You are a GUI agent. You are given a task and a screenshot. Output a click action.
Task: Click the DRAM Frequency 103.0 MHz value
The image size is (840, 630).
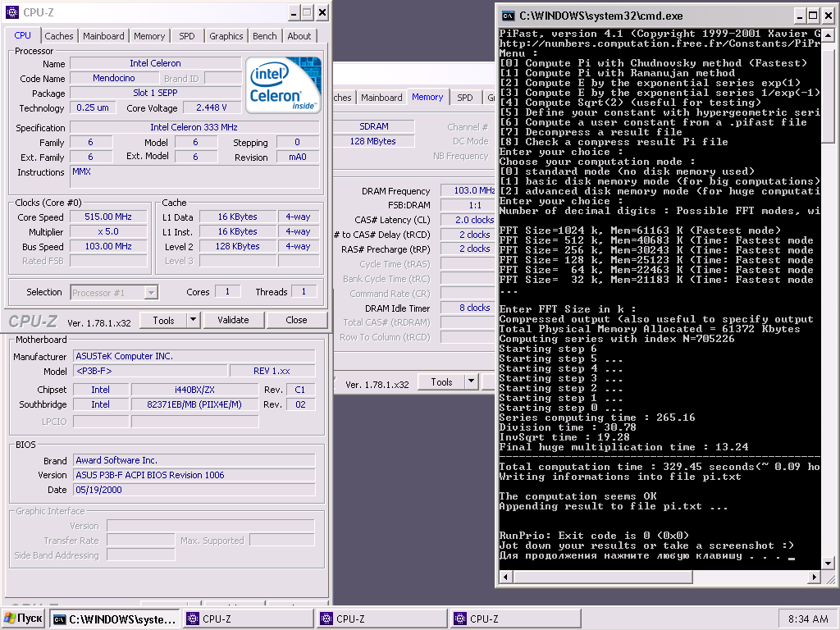point(468,190)
